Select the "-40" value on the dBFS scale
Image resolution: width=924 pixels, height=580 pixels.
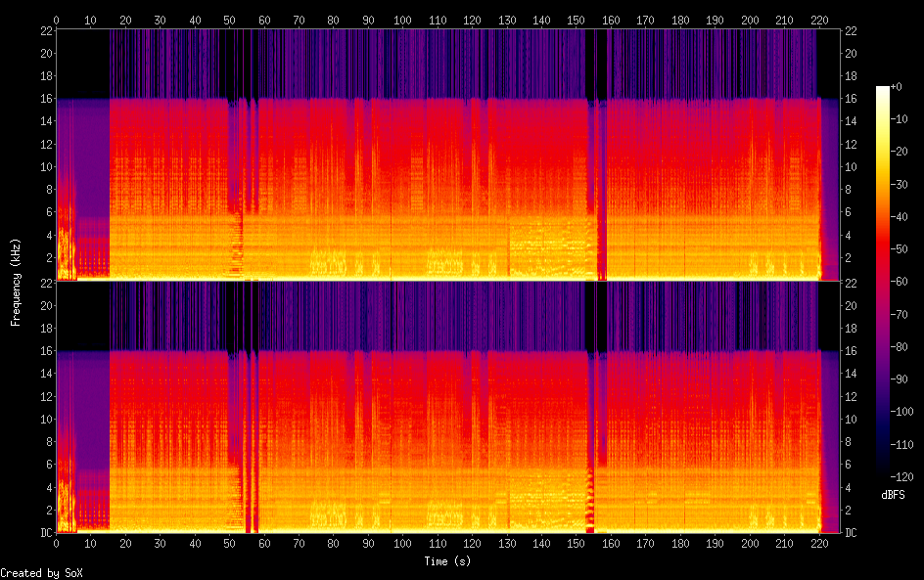(899, 217)
